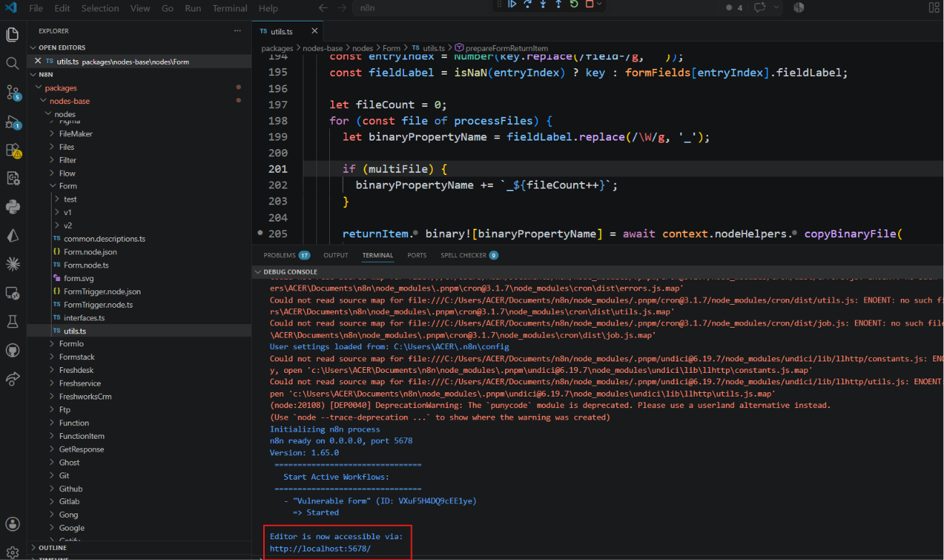Click Continue button in debug toolbar
Image resolution: width=944 pixels, height=560 pixels.
tap(512, 4)
